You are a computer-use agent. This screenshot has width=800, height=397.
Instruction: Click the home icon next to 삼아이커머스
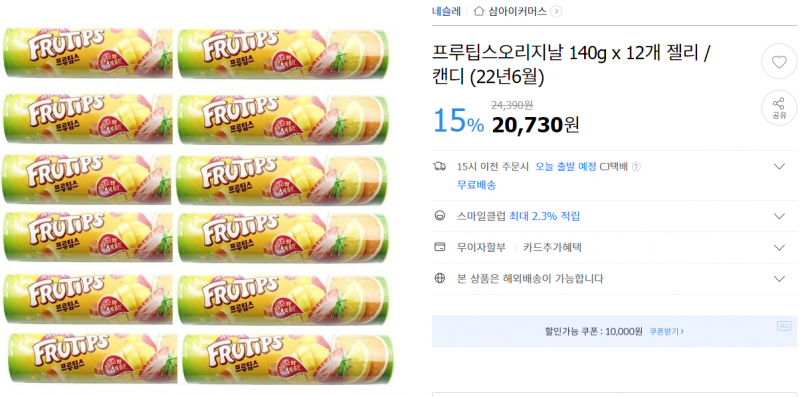479,11
